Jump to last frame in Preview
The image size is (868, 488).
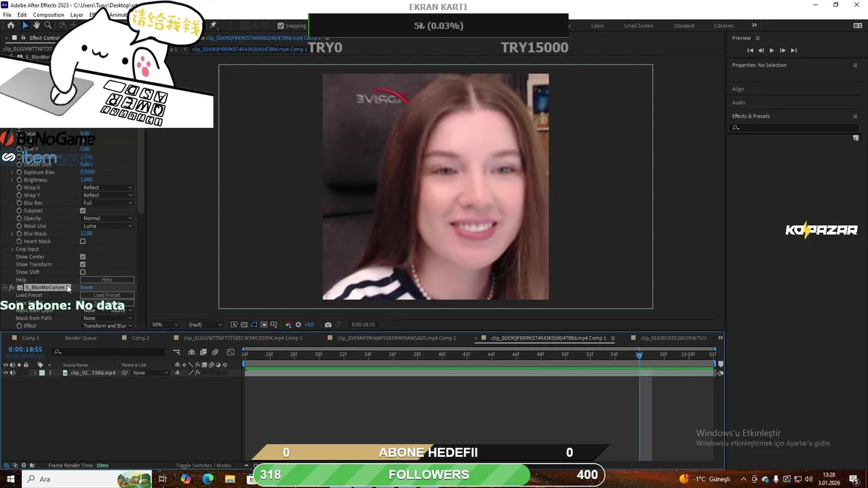(x=793, y=50)
